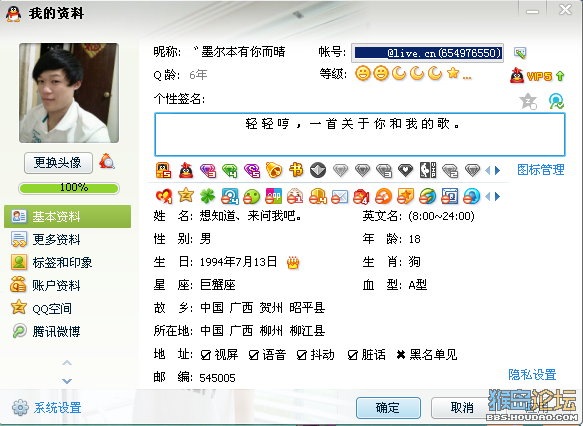
Task: Click the 取消 button
Action: pos(462,408)
